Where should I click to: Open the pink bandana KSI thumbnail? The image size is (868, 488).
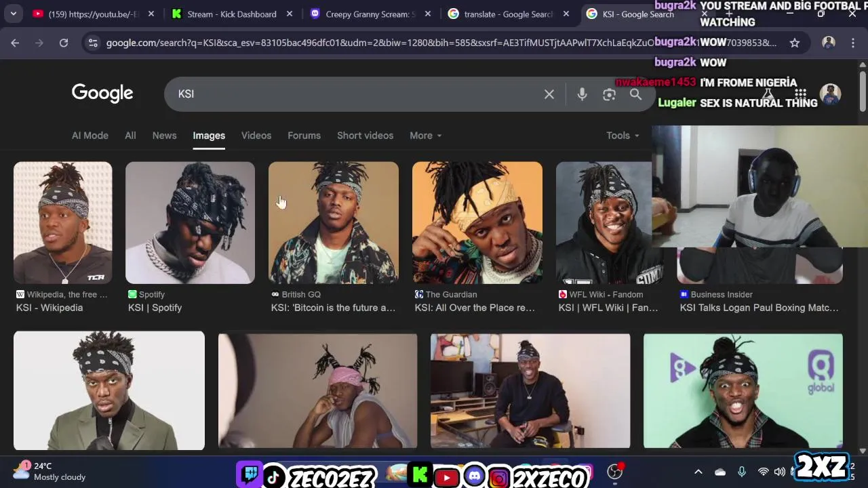pos(317,390)
